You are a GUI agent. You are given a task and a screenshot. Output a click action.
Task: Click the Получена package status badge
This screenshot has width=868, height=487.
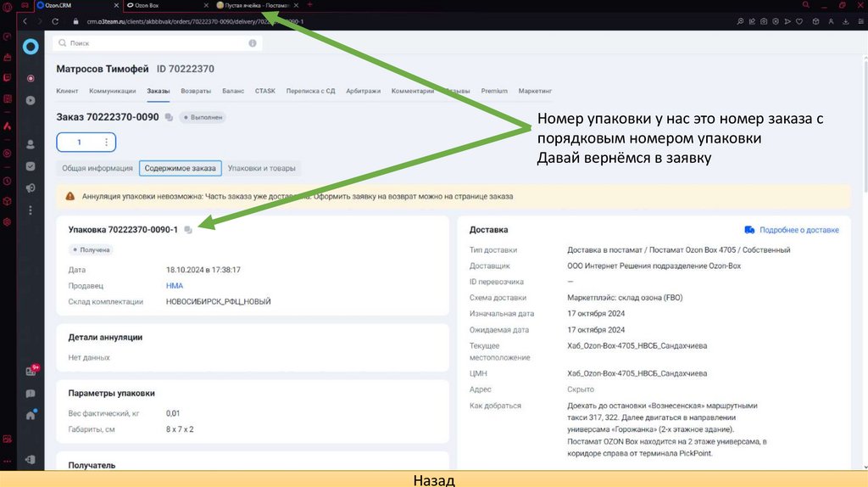pos(92,250)
